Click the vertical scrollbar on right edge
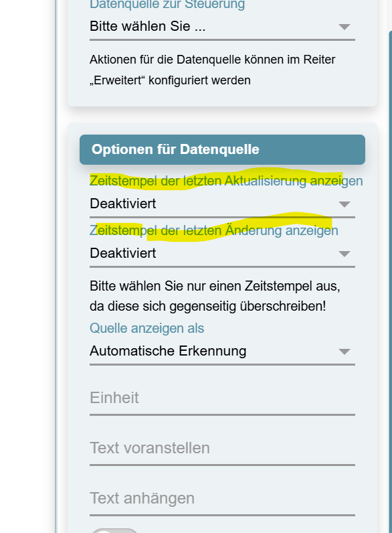392x533 pixels. [390, 281]
